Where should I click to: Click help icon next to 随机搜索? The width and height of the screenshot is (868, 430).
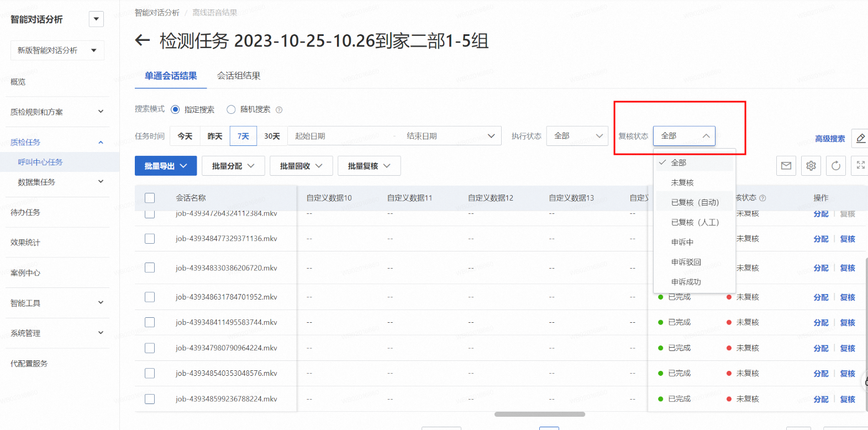click(279, 109)
